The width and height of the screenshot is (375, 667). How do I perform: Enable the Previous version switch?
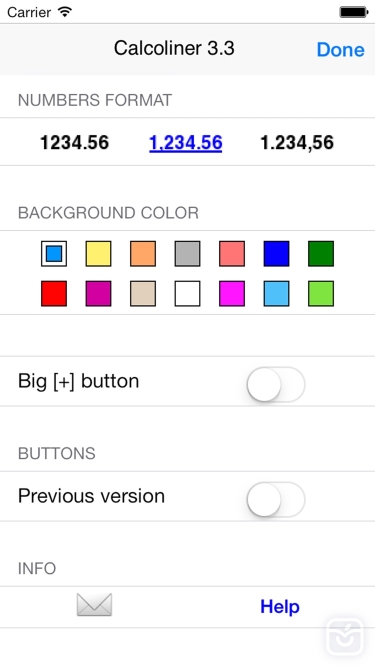(x=276, y=499)
